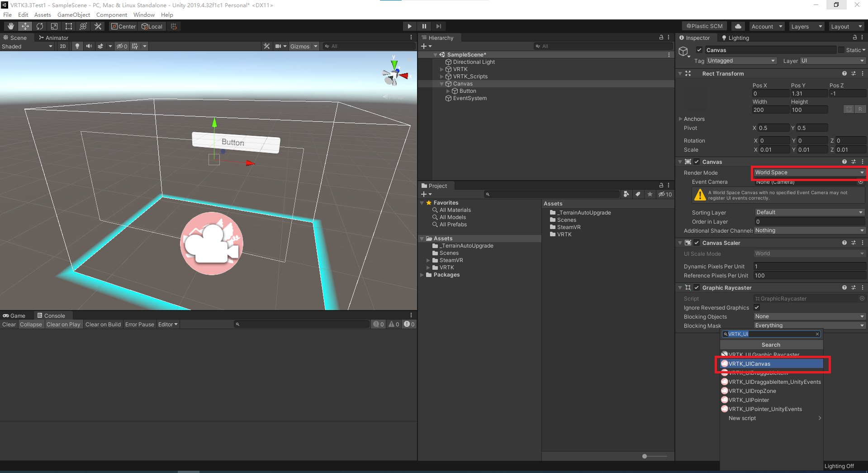Open Gizmos dropdown in Scene view
Viewport: 868px width, 473px height.
[304, 46]
